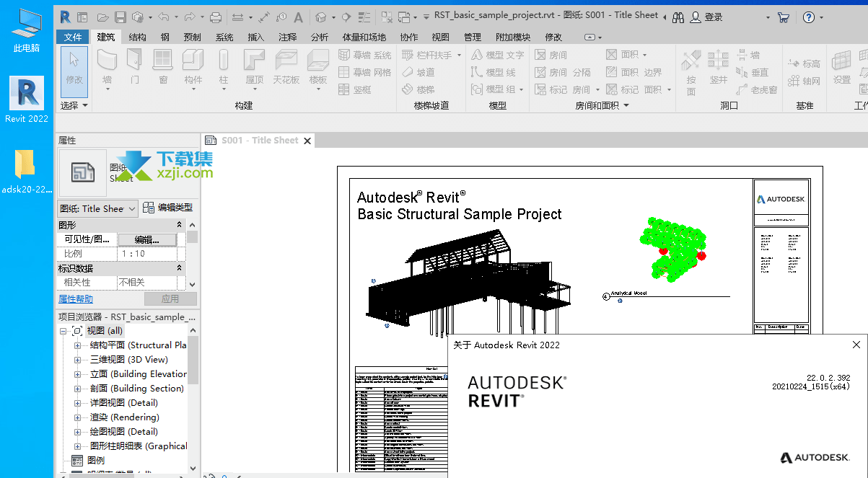Choose the Floor (楼板) tool
The image size is (868, 478).
318,70
